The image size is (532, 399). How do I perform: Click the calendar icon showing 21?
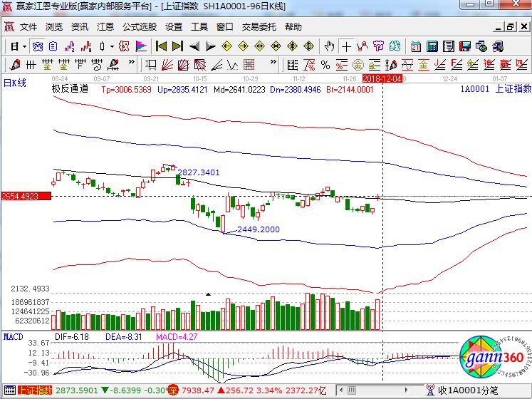coord(417,46)
